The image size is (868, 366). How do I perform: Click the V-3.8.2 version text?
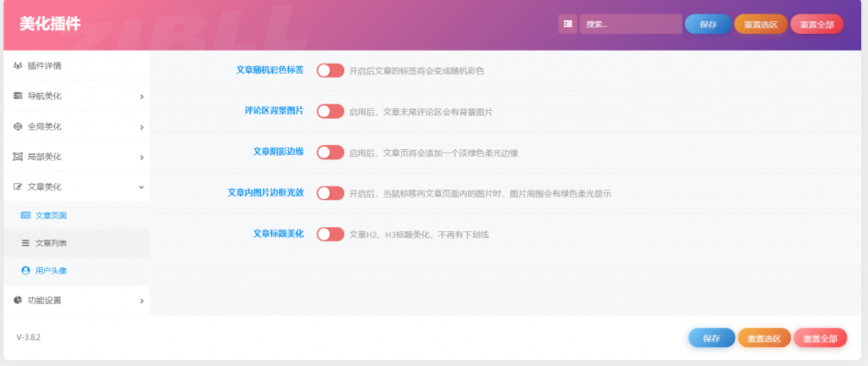tap(28, 337)
